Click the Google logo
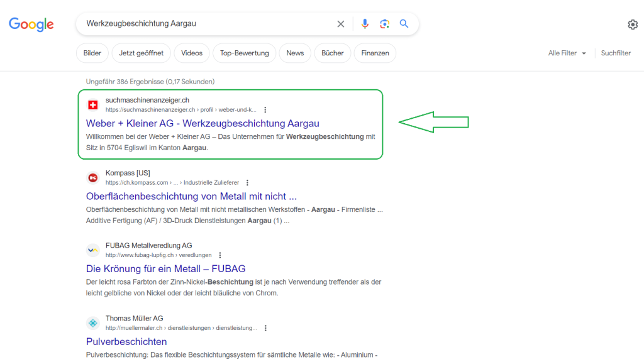644x362 pixels. [31, 25]
